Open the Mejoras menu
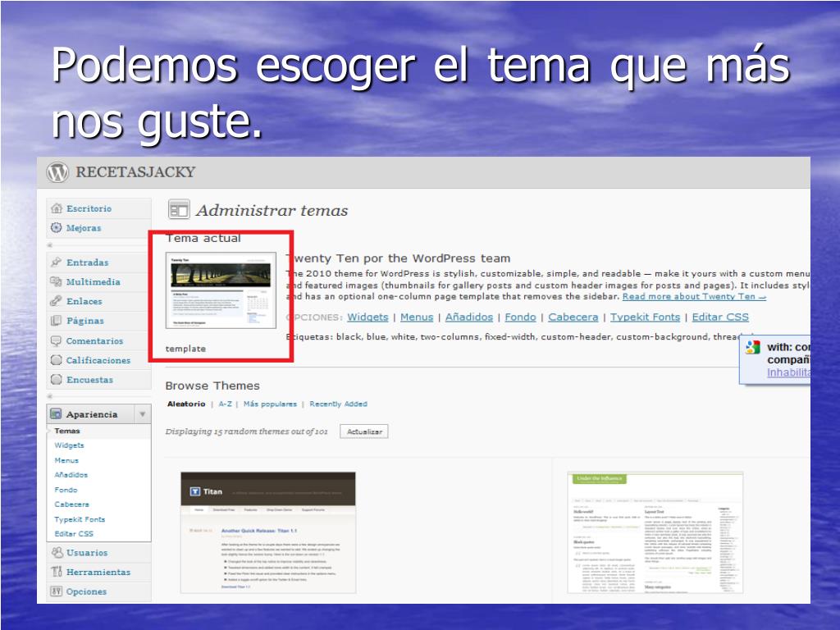This screenshot has height=630, width=840. click(x=84, y=228)
